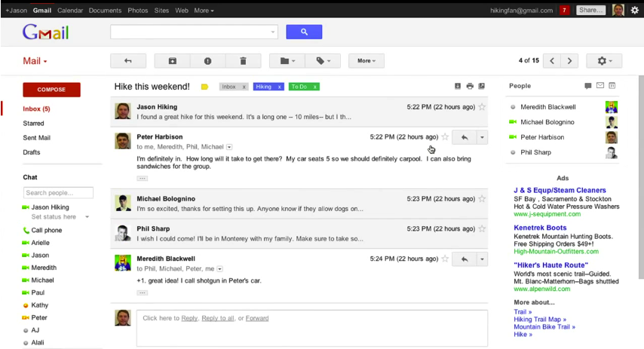The height and width of the screenshot is (349, 644).
Task: Click the Forward link
Action: point(257,318)
